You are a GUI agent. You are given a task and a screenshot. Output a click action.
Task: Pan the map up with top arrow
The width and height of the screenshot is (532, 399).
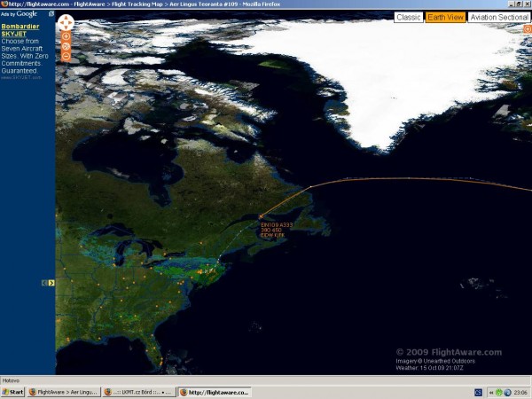[66, 18]
